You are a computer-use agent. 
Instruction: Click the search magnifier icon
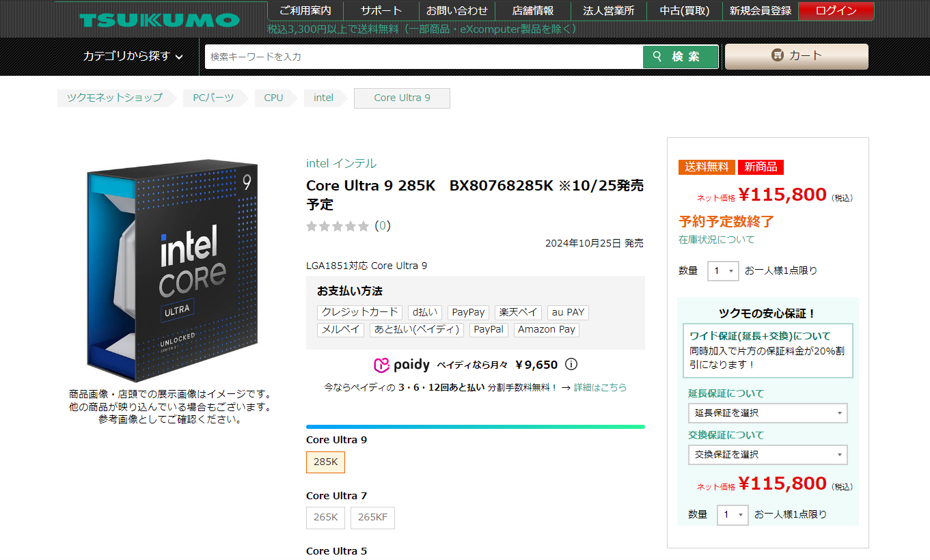coord(657,57)
